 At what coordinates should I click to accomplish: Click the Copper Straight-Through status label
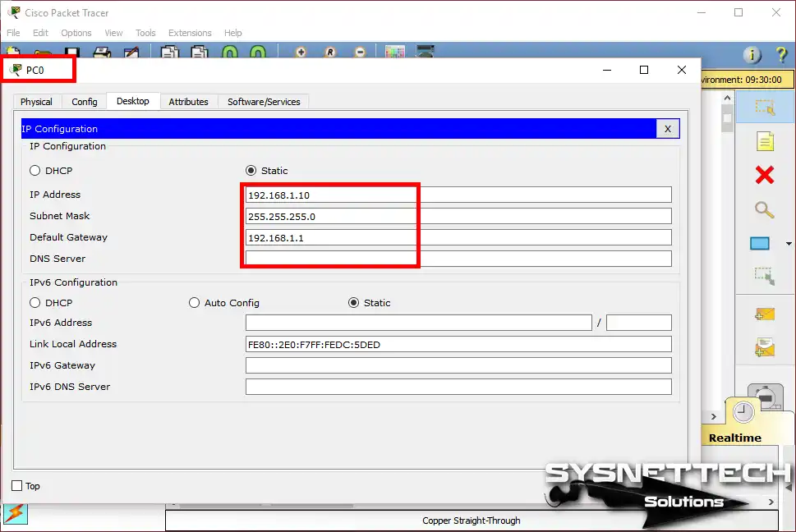(x=471, y=521)
